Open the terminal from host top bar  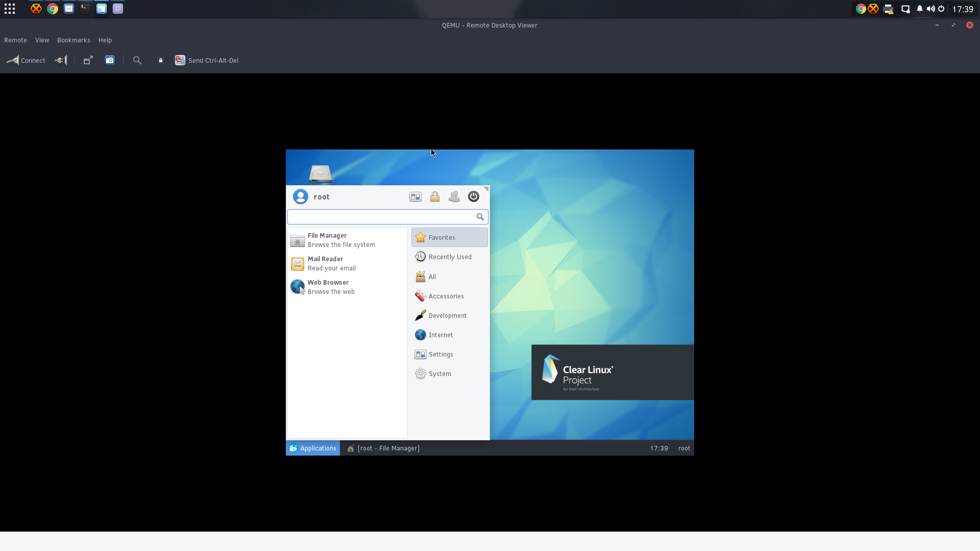click(85, 9)
